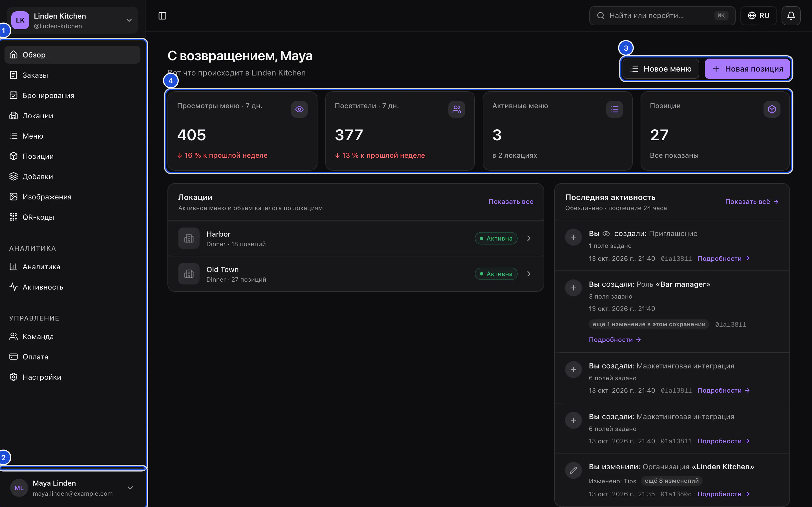Click Новое меню button
The height and width of the screenshot is (507, 812).
click(661, 69)
